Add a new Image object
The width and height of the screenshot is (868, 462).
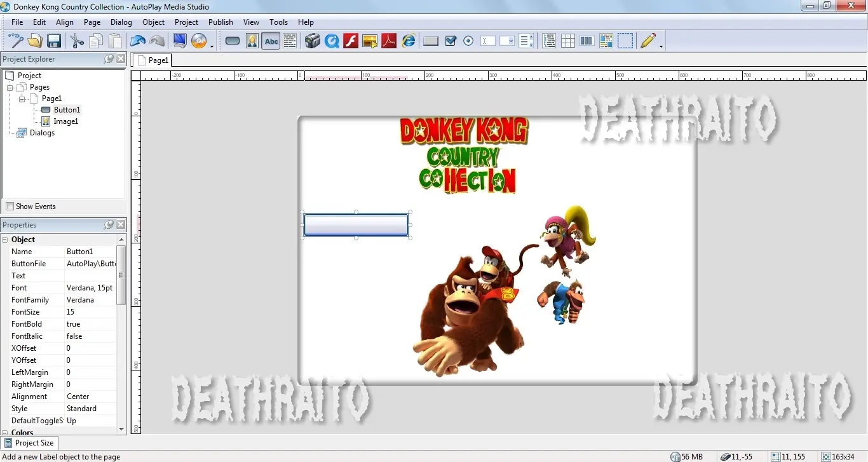coord(252,41)
